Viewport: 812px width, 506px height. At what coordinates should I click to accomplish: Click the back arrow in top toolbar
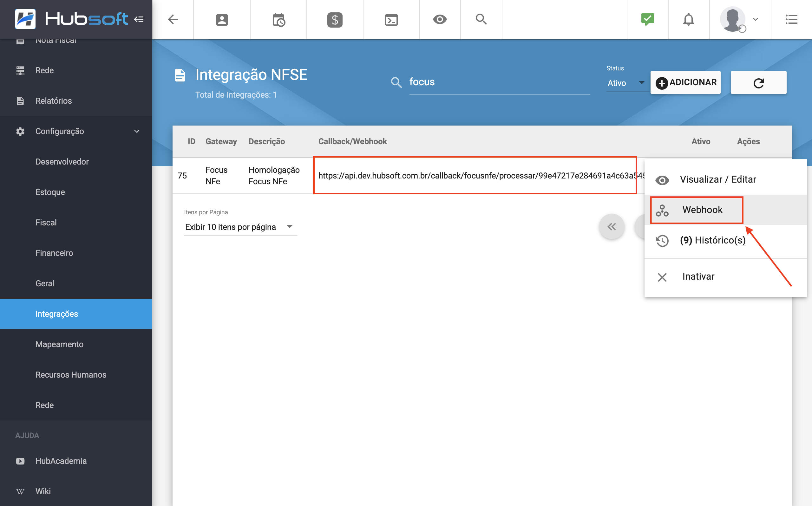click(173, 19)
